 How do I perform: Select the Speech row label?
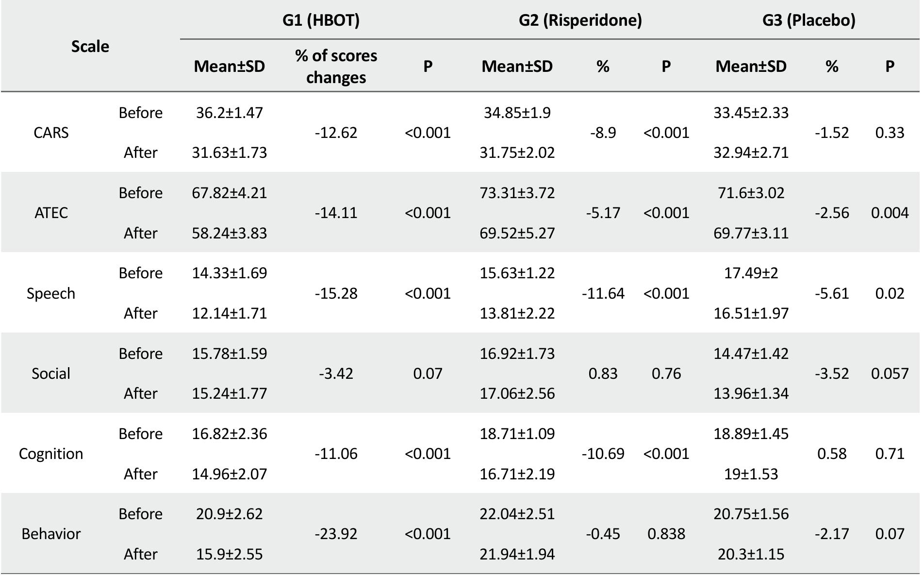[x=51, y=293]
